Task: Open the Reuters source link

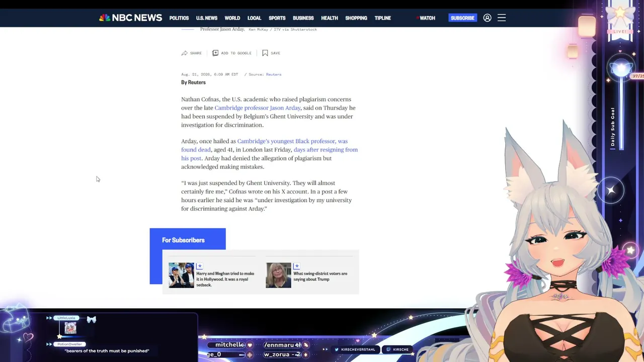Action: [274, 74]
